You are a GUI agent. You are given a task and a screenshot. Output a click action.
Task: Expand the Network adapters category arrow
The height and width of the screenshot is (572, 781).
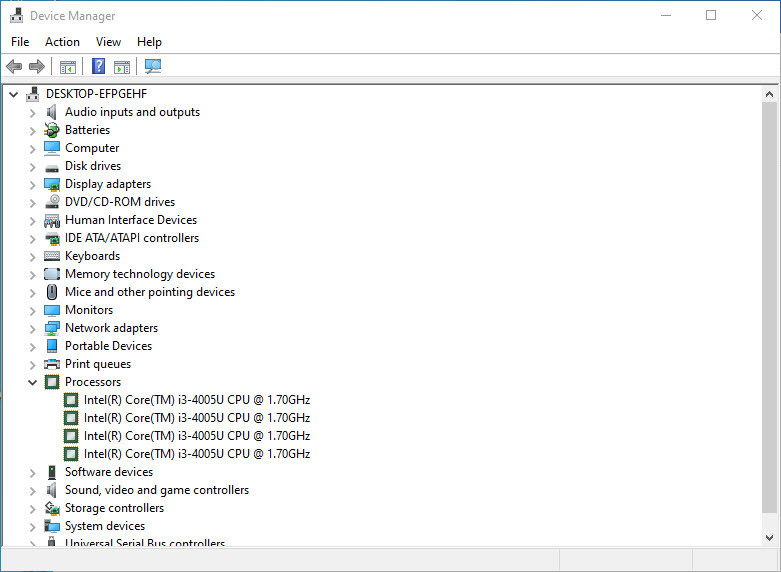tap(32, 328)
